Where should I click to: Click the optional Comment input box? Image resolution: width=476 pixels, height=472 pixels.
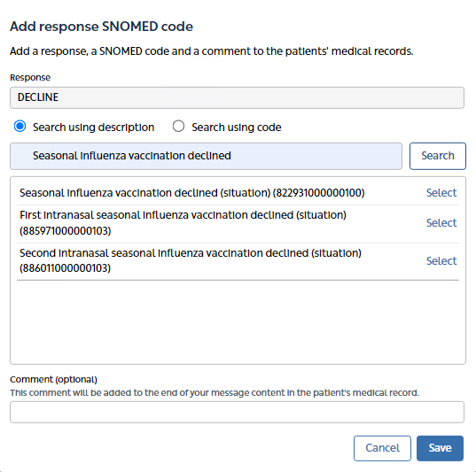(237, 412)
